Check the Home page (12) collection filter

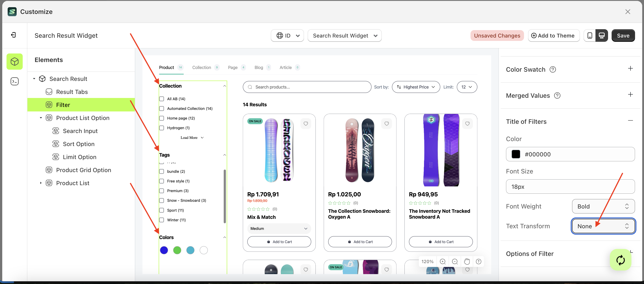(162, 118)
